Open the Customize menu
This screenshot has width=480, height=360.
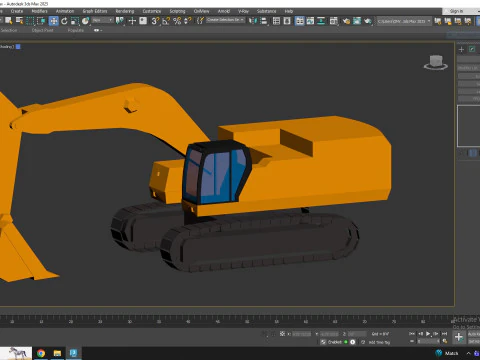[152, 11]
